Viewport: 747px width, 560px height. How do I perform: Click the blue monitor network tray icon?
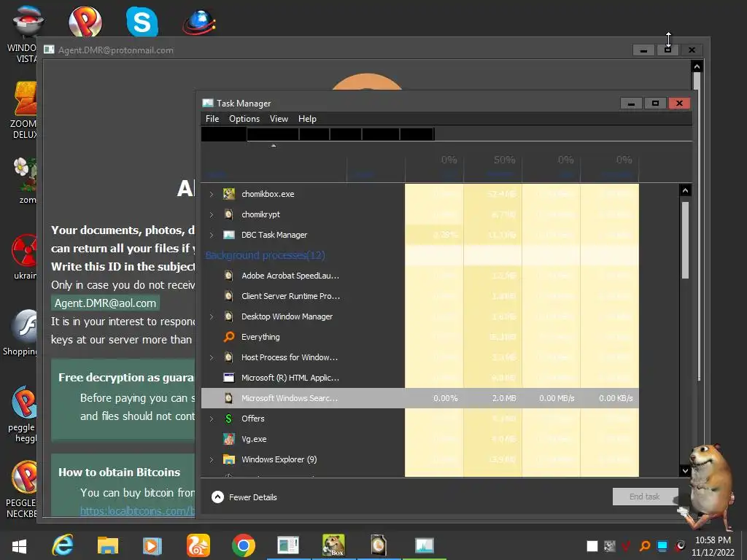pyautogui.click(x=662, y=545)
